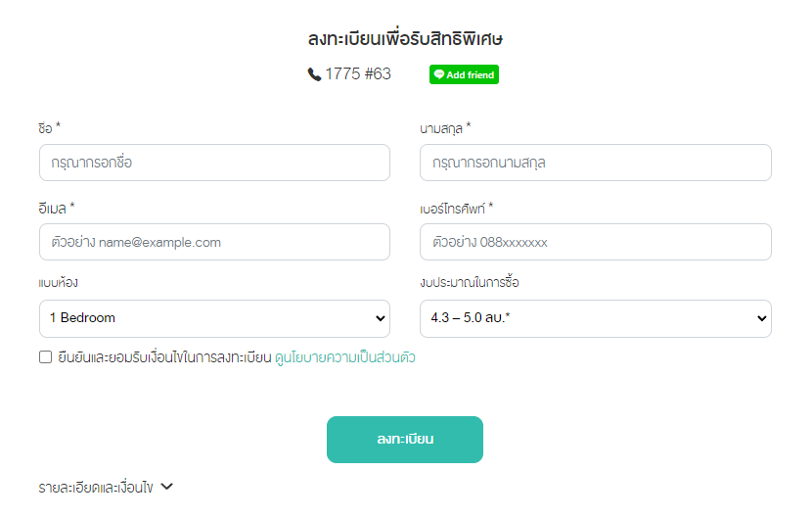Click the Add friend LINE button
The image size is (812, 518).
(x=464, y=74)
